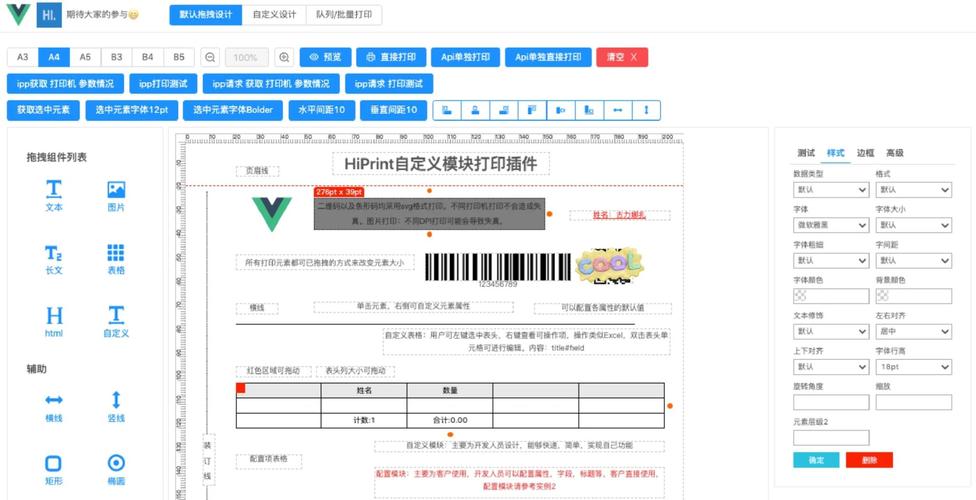
Task: Choose B4 paper size
Action: (148, 57)
